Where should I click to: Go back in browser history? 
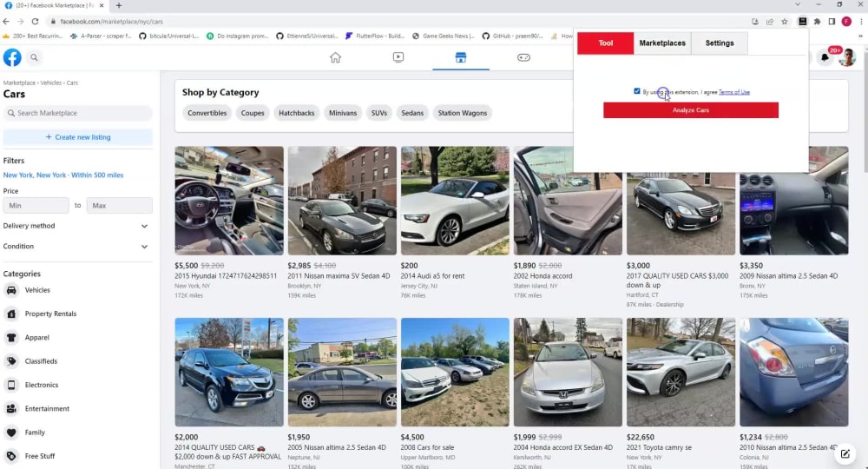pyautogui.click(x=6, y=22)
